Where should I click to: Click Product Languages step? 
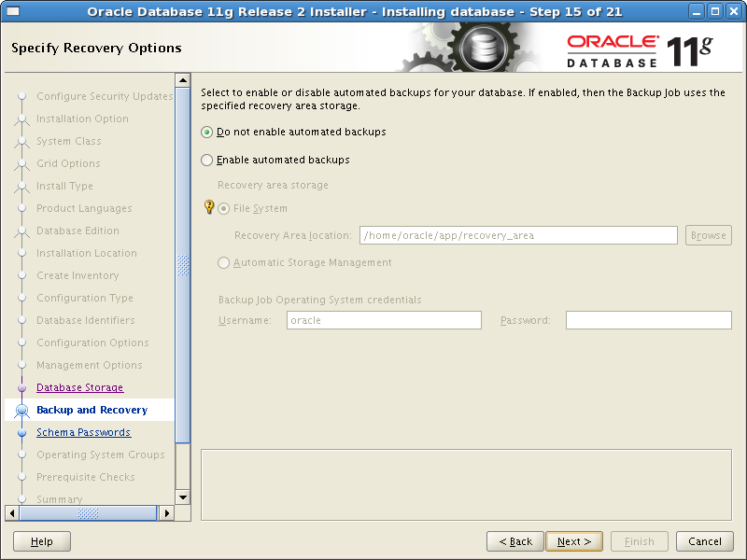click(x=84, y=208)
